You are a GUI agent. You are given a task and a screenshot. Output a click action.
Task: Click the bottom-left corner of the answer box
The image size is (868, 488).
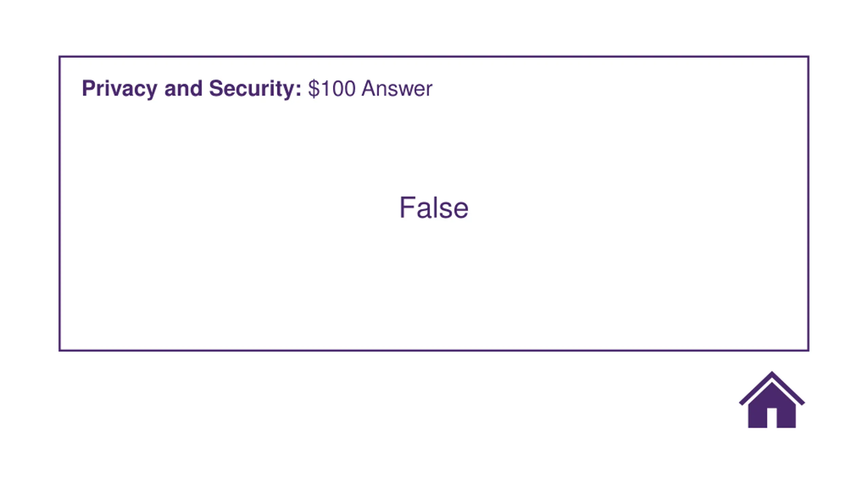click(60, 350)
